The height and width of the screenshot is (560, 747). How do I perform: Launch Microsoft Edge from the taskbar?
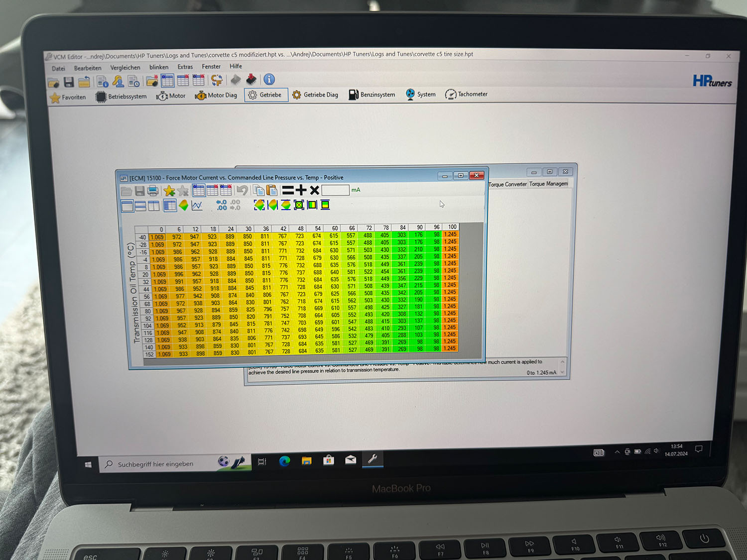pos(284,461)
